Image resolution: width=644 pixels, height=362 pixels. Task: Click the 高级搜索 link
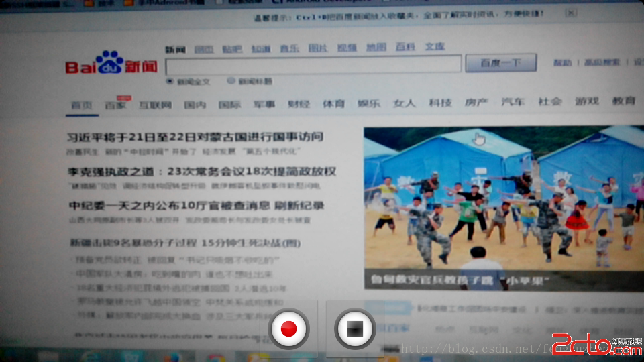pyautogui.click(x=602, y=62)
